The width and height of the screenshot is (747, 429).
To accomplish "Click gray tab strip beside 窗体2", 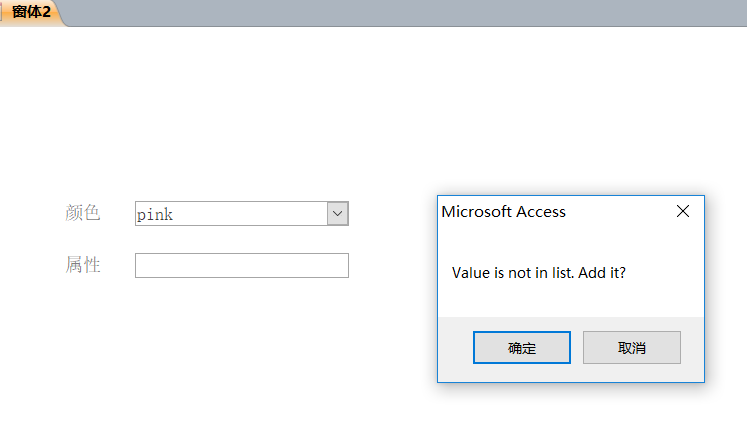I will (405, 12).
